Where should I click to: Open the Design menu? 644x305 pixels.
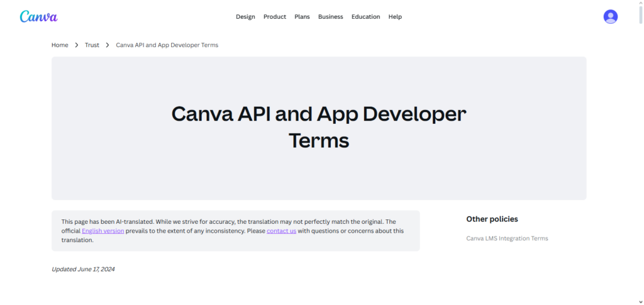245,17
